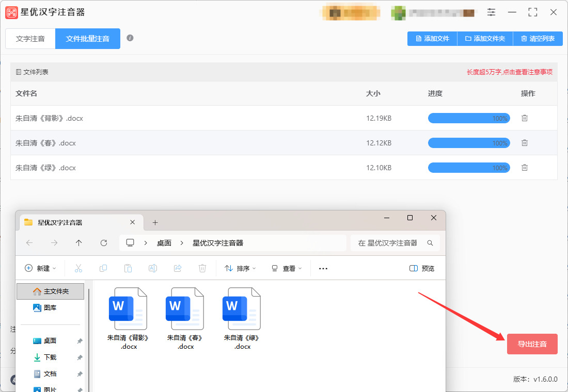Close the 星优汉字注音器 Explorer tab
The height and width of the screenshot is (392, 568).
click(133, 222)
